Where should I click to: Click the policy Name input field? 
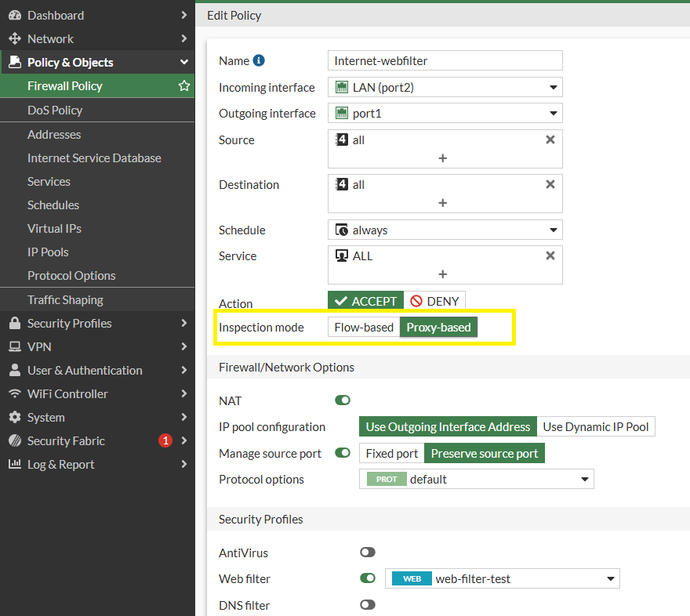445,60
